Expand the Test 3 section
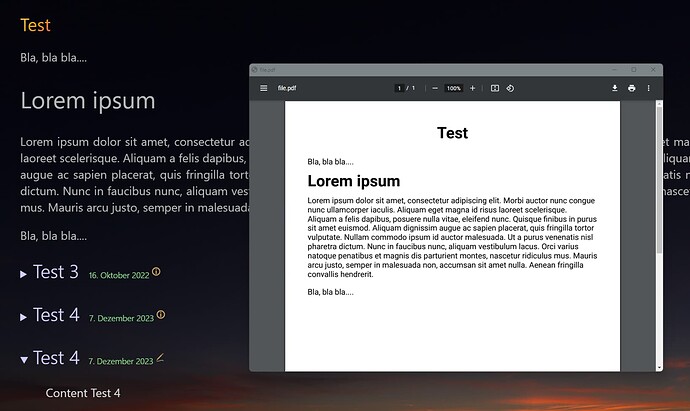Screen dimensions: 690x411 24,273
